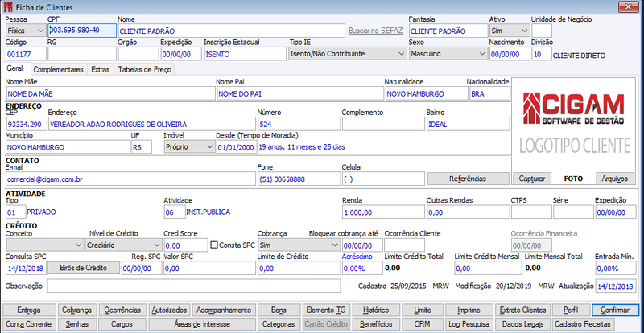Expand the Ativo dropdown set to Sim
Viewport: 644px width, 333px height.
509,31
